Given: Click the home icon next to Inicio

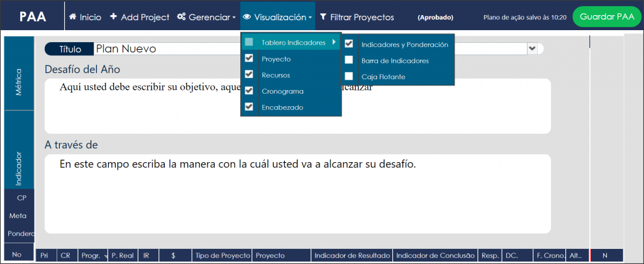Looking at the screenshot, I should [x=73, y=17].
